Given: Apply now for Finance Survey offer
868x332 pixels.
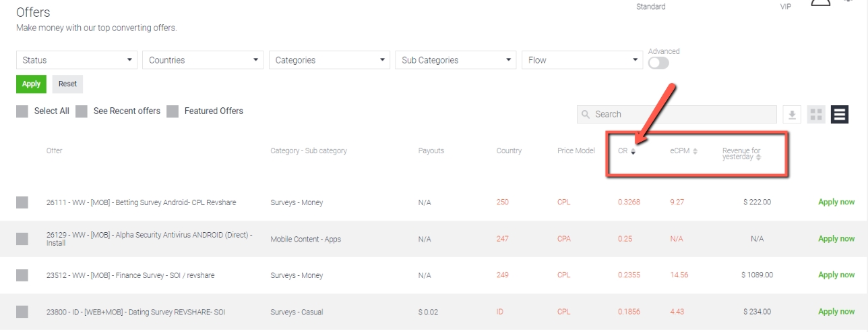Looking at the screenshot, I should click(836, 275).
